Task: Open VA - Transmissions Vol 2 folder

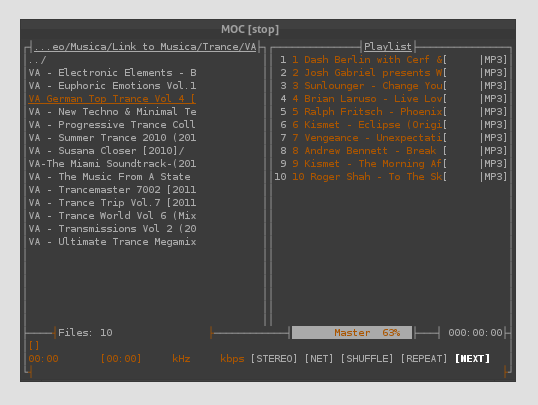Action: pos(112,229)
